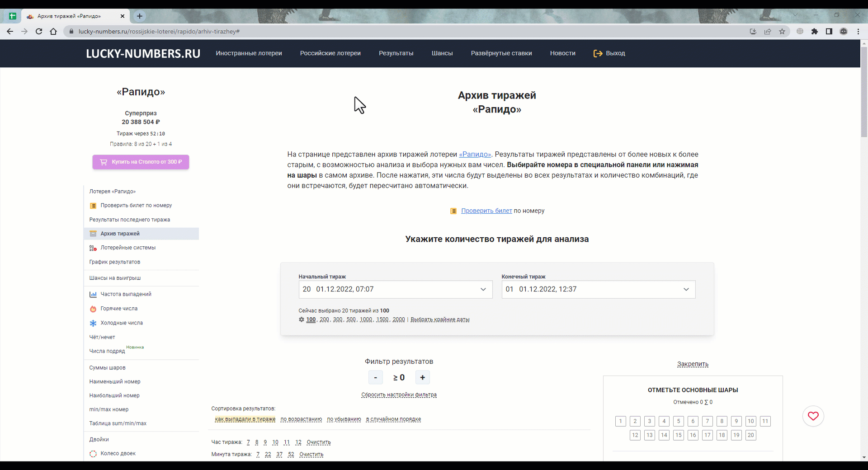The height and width of the screenshot is (470, 868).
Task: Expand the Конечный тираж dropdown
Action: [598, 290]
